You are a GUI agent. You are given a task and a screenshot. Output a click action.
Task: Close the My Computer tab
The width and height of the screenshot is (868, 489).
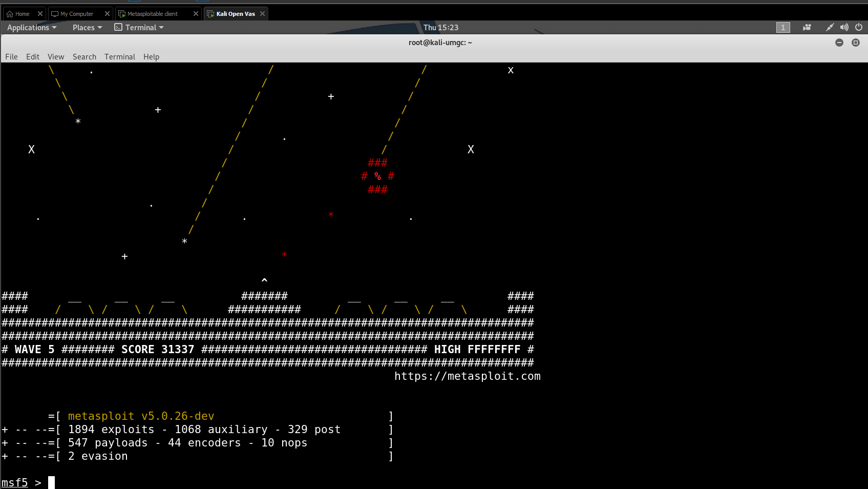tap(107, 14)
